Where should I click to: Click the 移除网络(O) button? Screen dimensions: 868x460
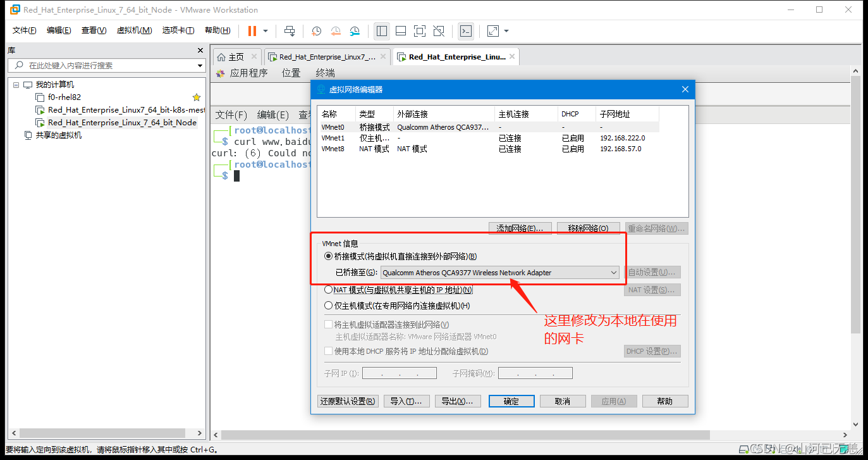click(588, 228)
